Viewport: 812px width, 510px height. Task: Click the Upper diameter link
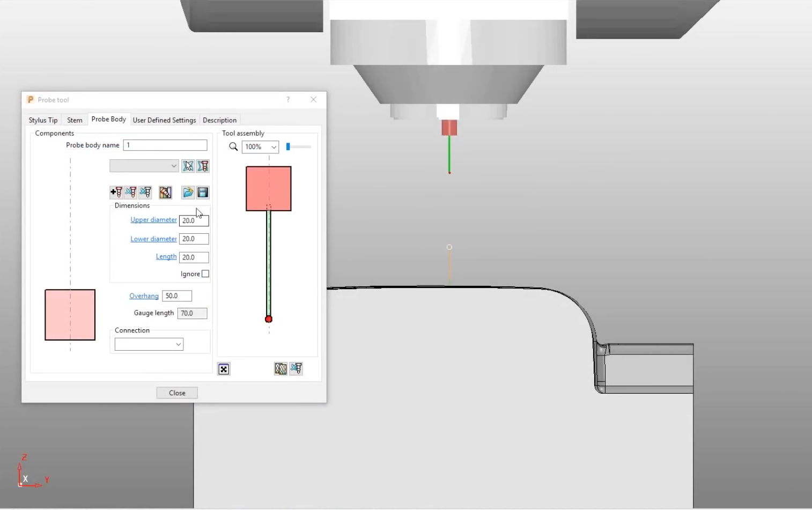[153, 220]
